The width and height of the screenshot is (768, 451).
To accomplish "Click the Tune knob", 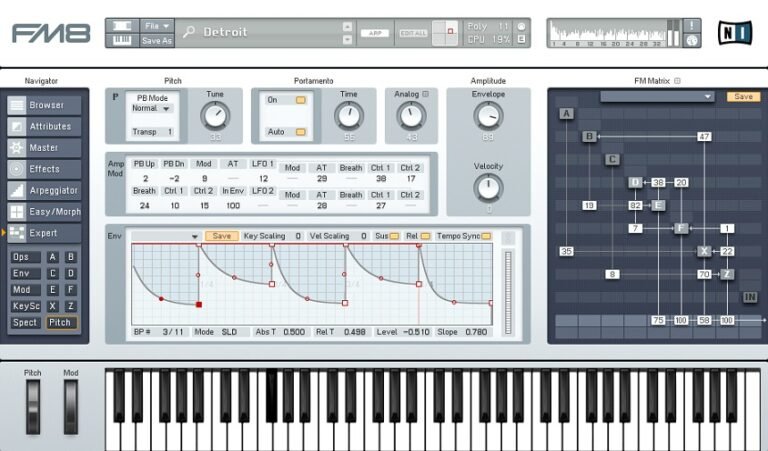I will [x=215, y=116].
